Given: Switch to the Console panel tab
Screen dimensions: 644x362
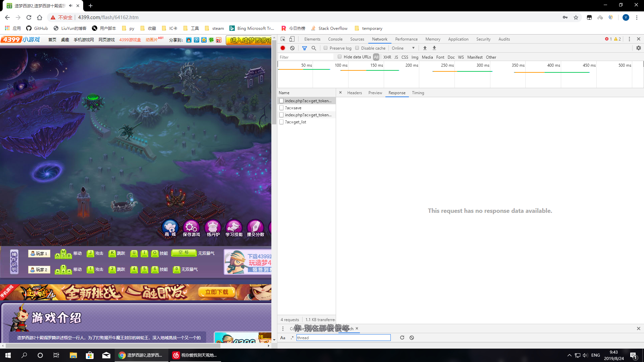Looking at the screenshot, I should coord(335,39).
